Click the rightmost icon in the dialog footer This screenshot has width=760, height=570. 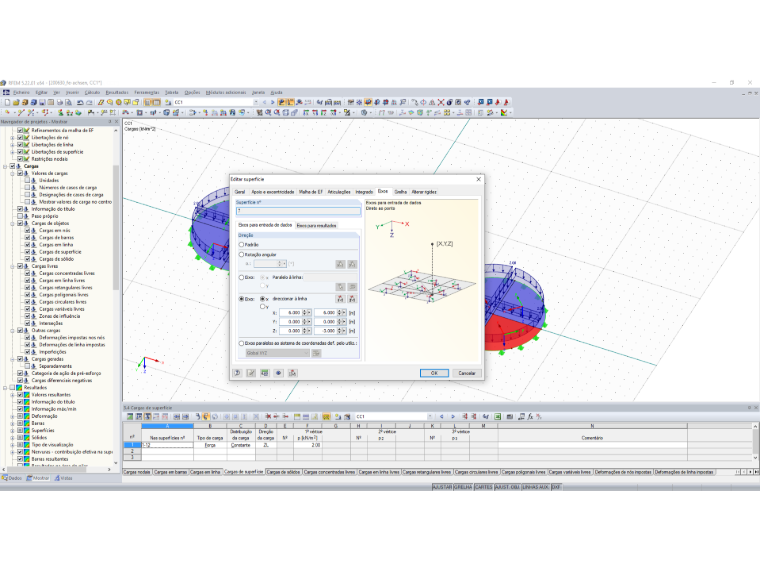(292, 373)
